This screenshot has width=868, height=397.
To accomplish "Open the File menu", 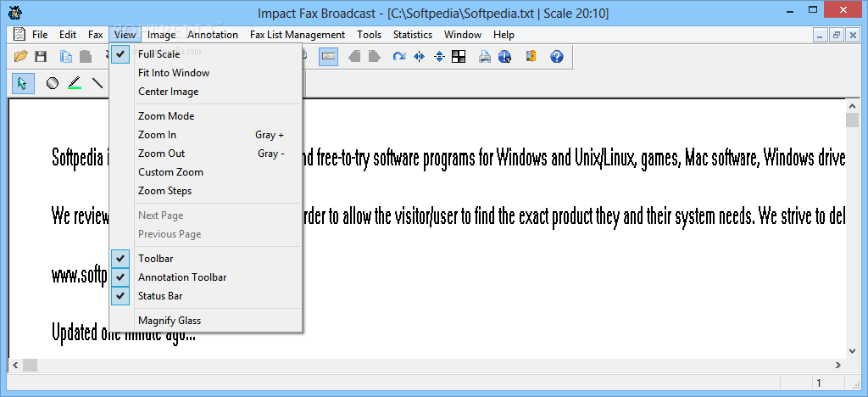I will click(x=40, y=34).
